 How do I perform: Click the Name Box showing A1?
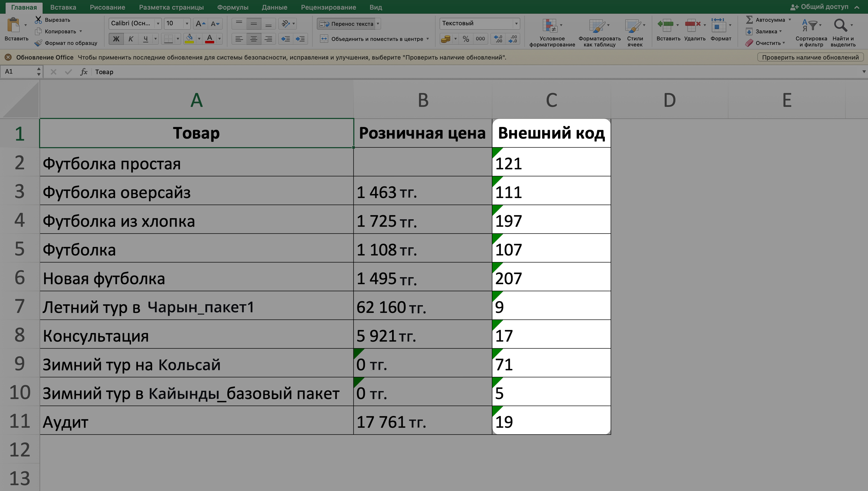coord(19,71)
